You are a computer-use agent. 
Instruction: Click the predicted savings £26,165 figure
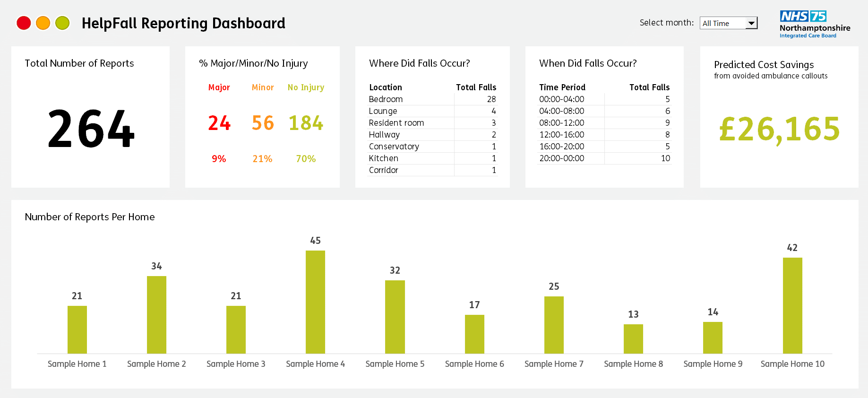[779, 129]
